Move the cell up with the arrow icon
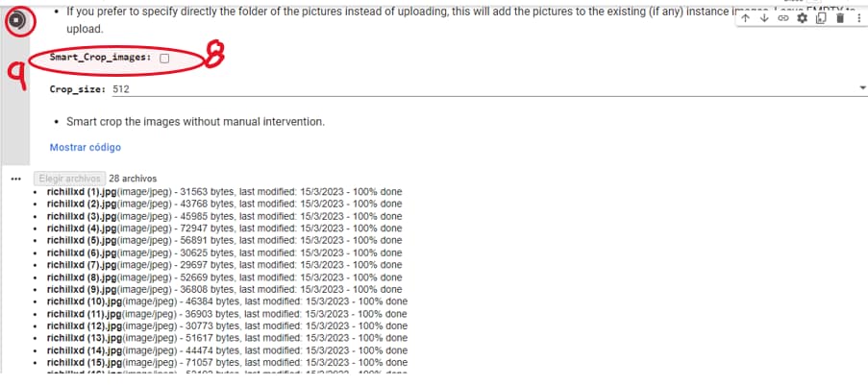 (x=747, y=19)
